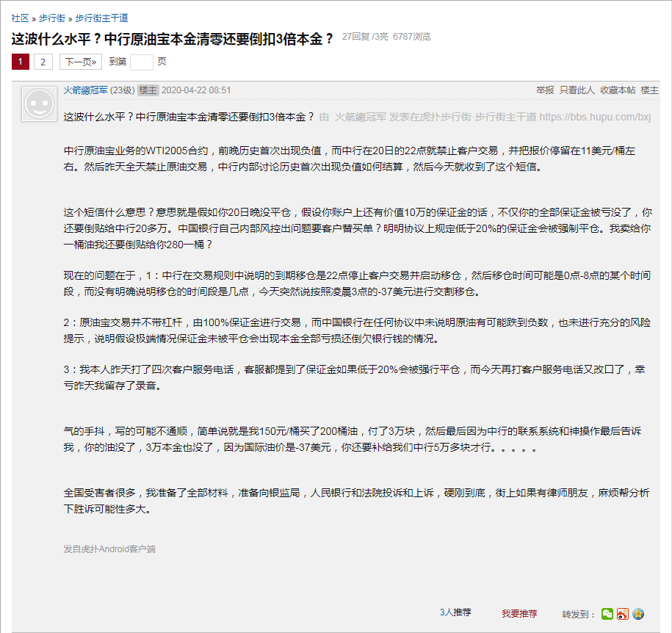Click the 发自虎扑Android客户端 footer text
The image size is (672, 633).
pyautogui.click(x=109, y=549)
